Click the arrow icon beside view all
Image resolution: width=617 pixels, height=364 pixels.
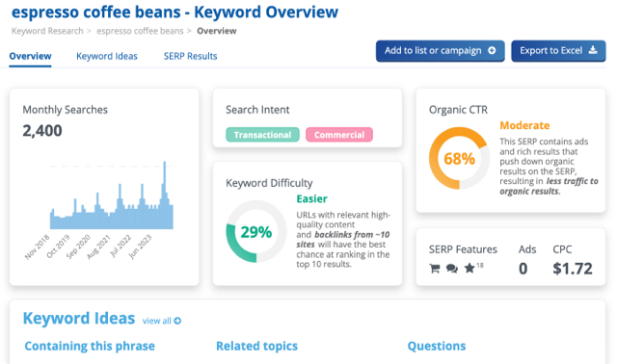tap(177, 322)
